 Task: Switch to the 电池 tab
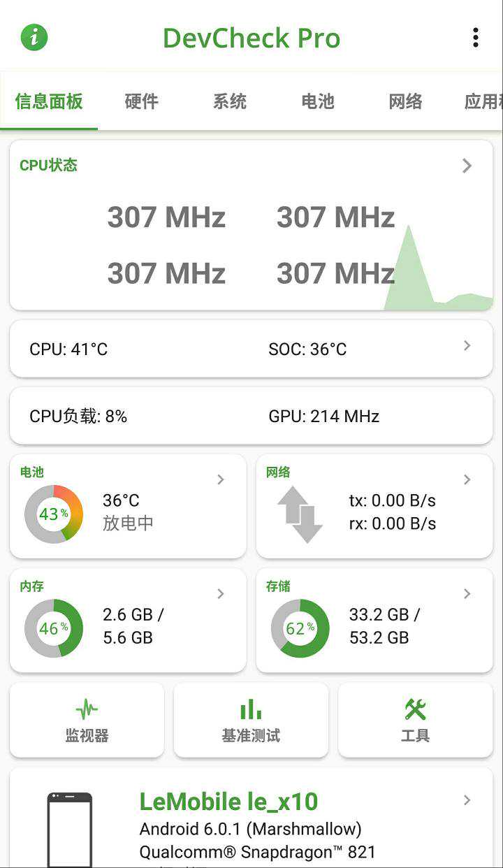pos(318,102)
